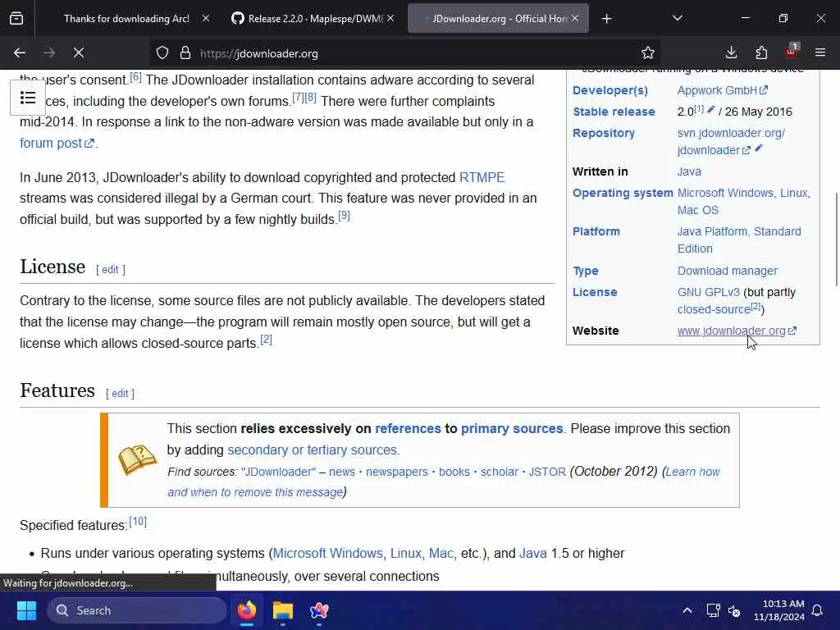
Task: Edit the repository value pencil icon
Action: pos(759,148)
